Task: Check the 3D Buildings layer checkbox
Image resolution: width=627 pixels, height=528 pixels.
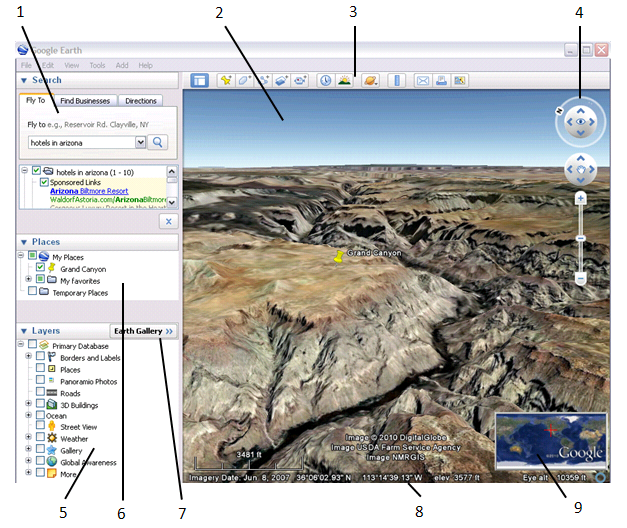Action: (40, 405)
